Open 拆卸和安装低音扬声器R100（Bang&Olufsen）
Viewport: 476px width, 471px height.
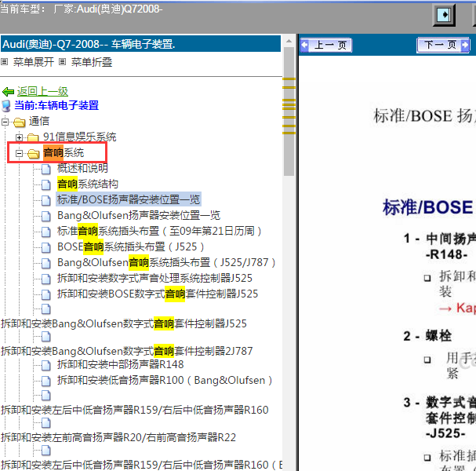165,380
